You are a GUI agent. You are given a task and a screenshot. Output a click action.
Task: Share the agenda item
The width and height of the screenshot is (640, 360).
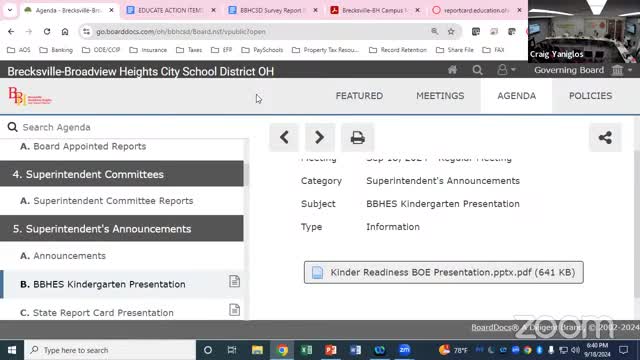pyautogui.click(x=605, y=138)
